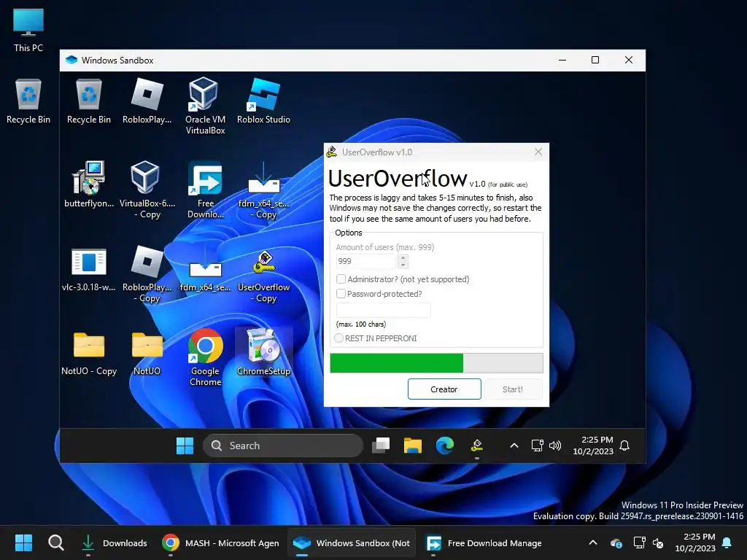
Task: Open the Roblox Studio shortcut
Action: 263,101
